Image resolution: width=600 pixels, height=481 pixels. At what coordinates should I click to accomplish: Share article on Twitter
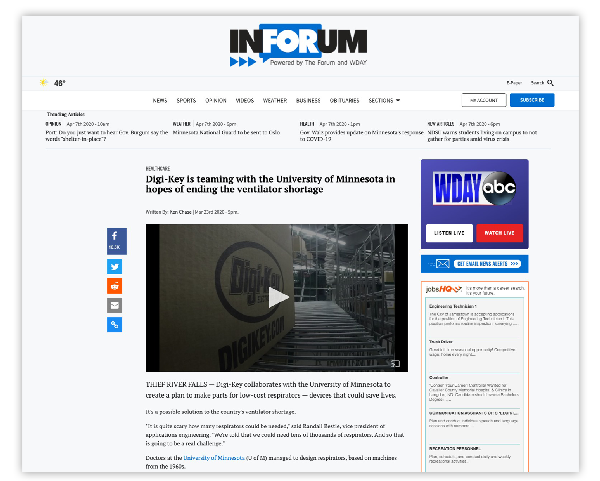[114, 266]
